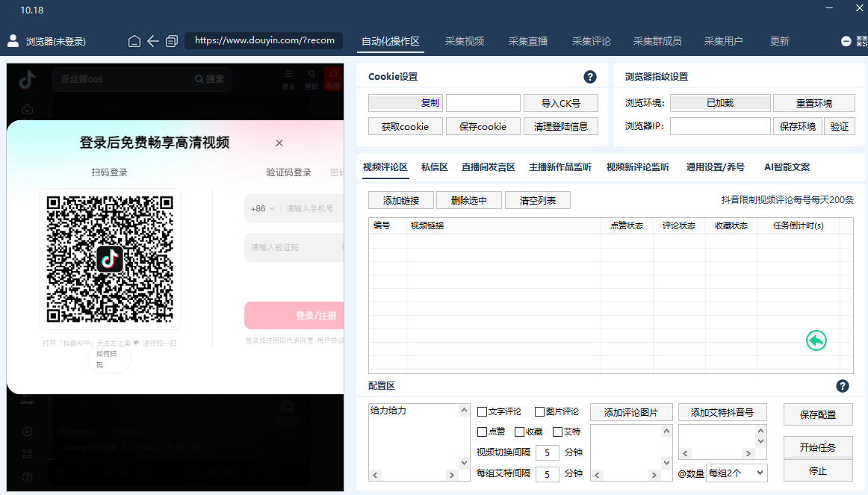Viewport: 868px width, 495px height.
Task: Click the 验证 button
Action: click(x=839, y=127)
